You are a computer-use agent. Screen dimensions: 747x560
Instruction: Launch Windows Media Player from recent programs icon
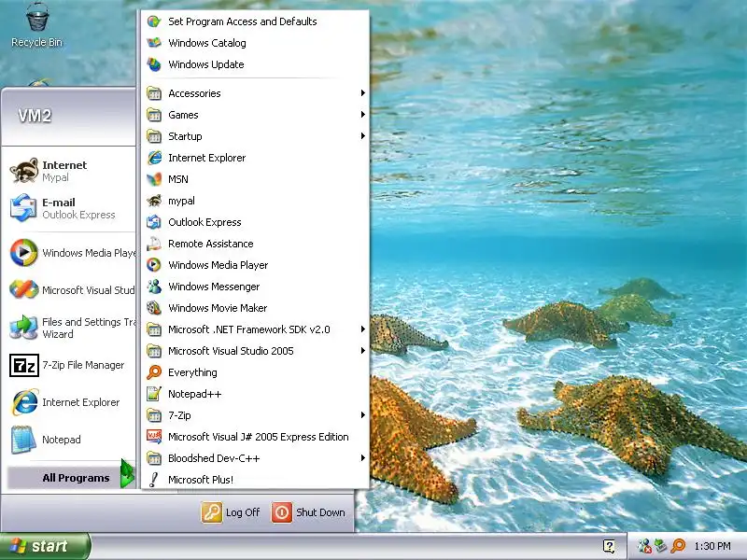click(x=24, y=252)
